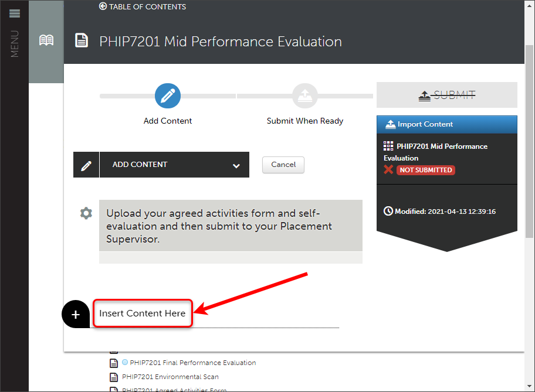Click the back arrow beside TABLE OF CONTENTS
Screen dimensions: 535x392
coord(103,7)
